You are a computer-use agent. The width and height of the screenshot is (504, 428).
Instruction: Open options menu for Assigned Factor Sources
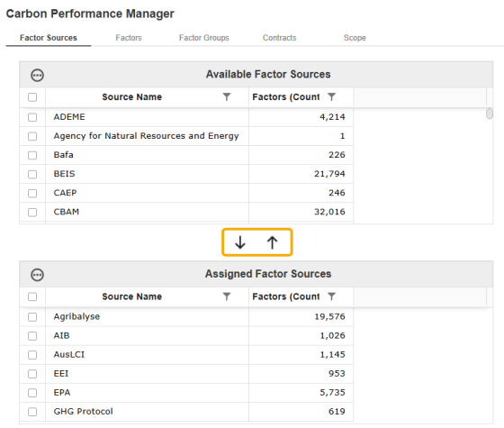click(37, 275)
